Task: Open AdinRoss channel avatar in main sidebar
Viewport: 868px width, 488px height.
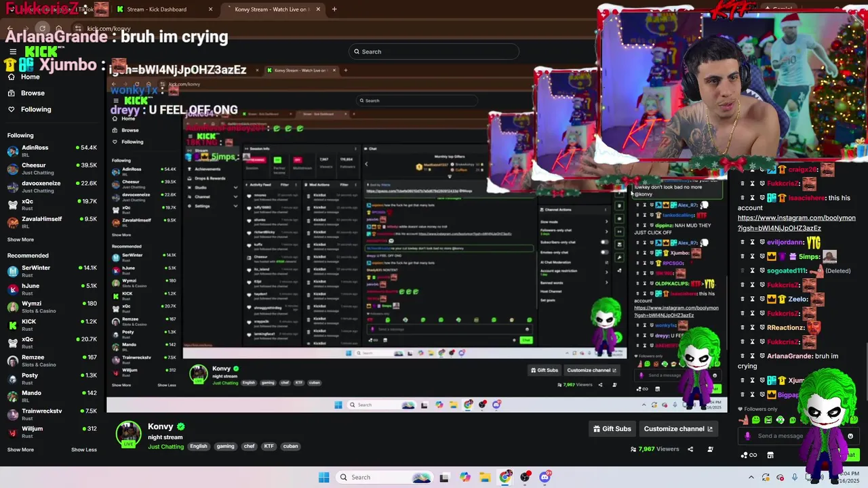Action: (13, 151)
